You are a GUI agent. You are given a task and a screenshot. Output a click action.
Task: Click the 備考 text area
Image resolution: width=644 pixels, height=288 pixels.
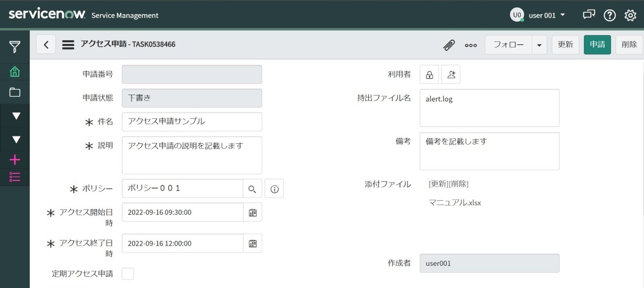pyautogui.click(x=490, y=151)
